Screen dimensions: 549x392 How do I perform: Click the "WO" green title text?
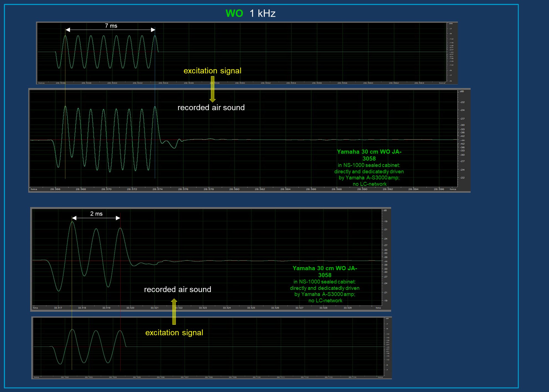pyautogui.click(x=234, y=13)
